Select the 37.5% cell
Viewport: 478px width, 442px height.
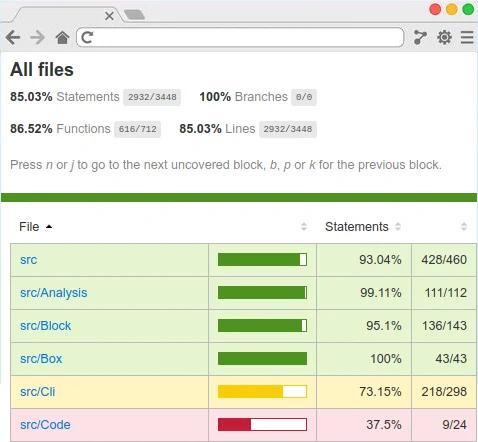(364, 425)
